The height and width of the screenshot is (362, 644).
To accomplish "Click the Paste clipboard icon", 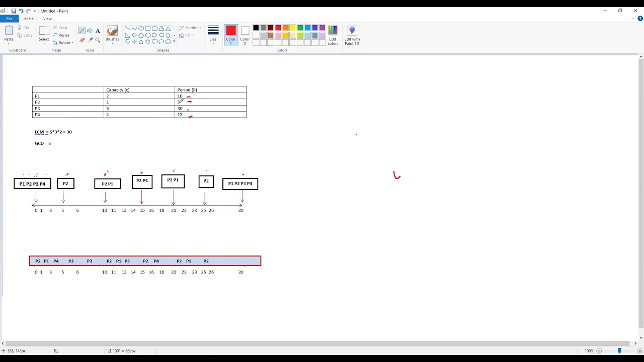I will (9, 31).
